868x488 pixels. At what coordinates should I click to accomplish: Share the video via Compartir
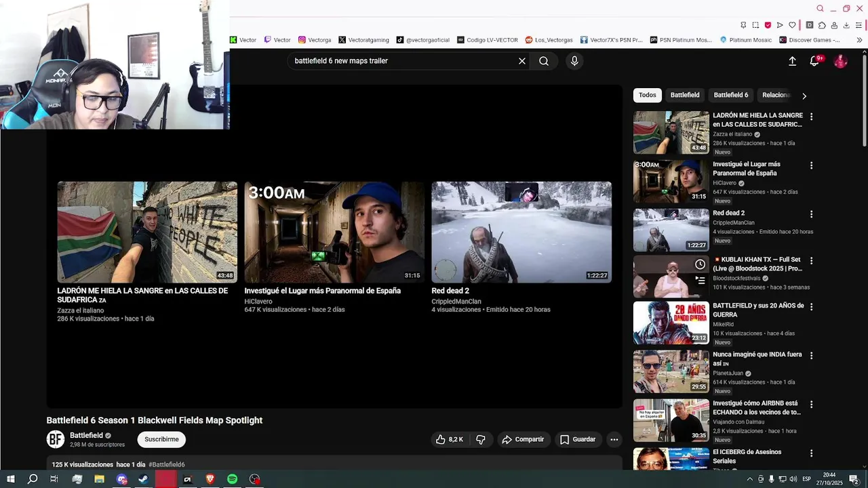click(523, 439)
